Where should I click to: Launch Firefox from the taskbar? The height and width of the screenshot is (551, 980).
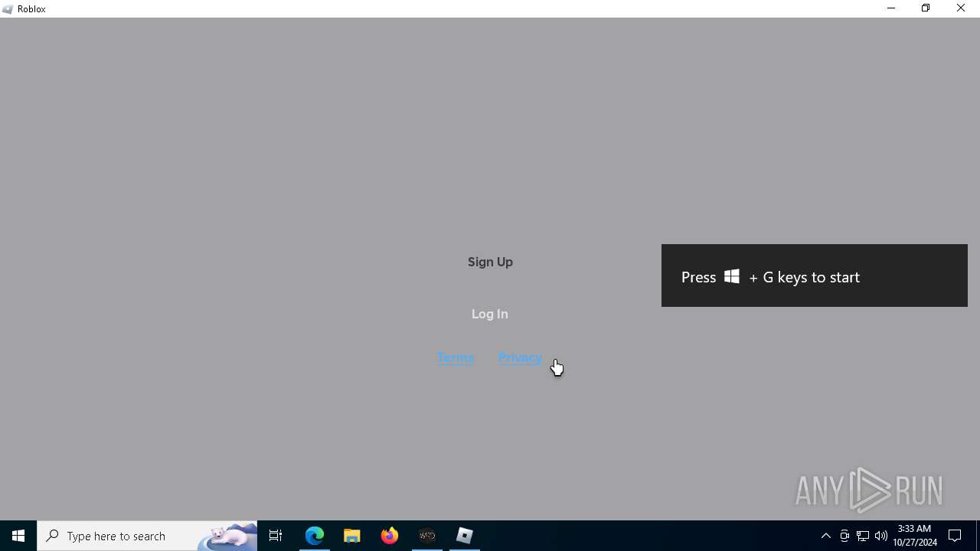[x=390, y=536]
